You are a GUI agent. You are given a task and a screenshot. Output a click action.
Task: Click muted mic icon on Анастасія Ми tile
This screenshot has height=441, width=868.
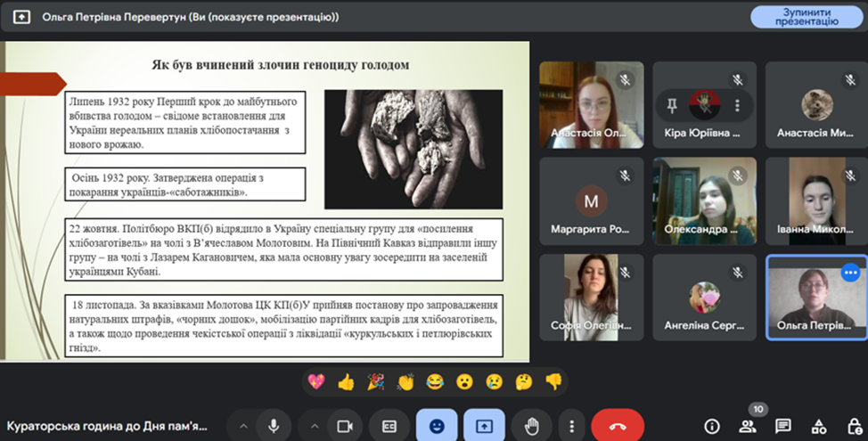click(850, 80)
